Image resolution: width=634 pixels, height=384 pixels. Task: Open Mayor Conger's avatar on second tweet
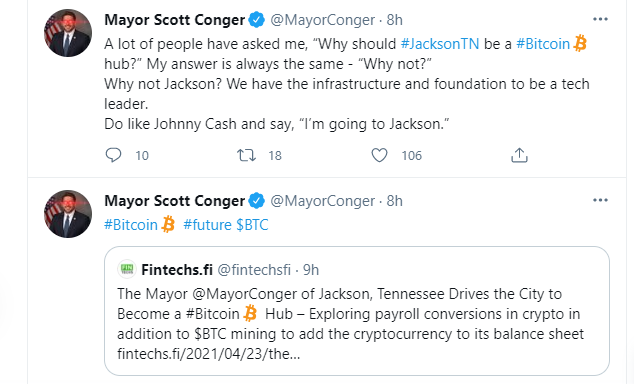[x=68, y=214]
